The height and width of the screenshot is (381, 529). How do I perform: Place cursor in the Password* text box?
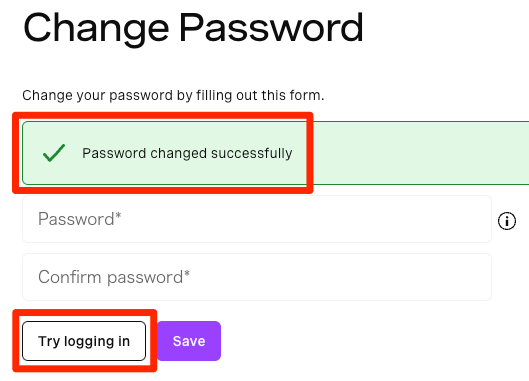[257, 219]
